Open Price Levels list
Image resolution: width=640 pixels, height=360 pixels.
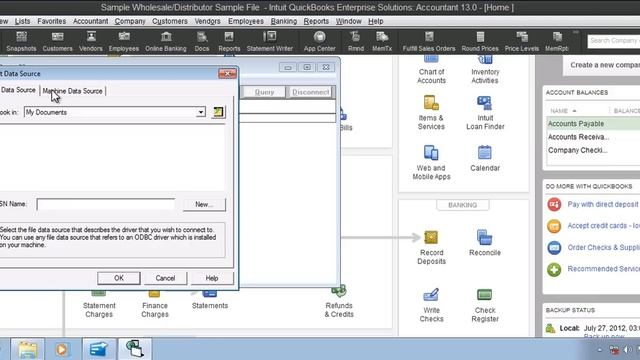(522, 41)
